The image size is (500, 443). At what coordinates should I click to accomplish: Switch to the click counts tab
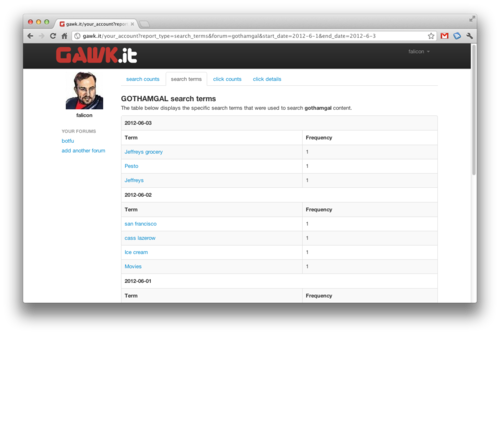click(227, 79)
